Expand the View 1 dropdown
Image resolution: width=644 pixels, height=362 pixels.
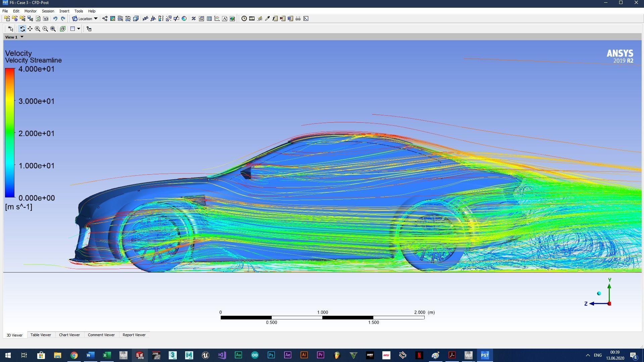(x=22, y=37)
